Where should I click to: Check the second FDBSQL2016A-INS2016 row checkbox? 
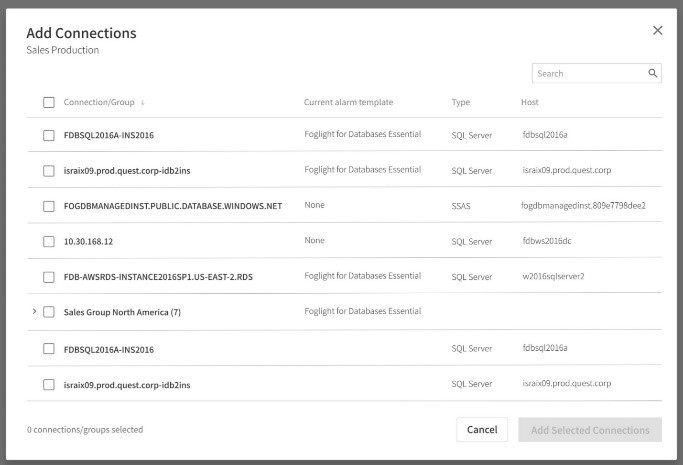tap(49, 349)
